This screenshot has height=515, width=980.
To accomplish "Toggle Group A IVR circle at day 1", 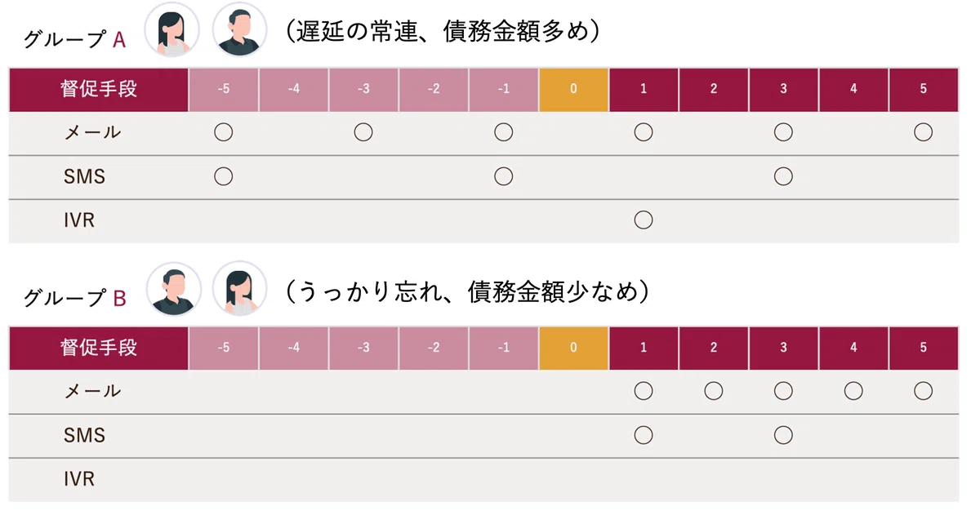I will pyautogui.click(x=644, y=220).
